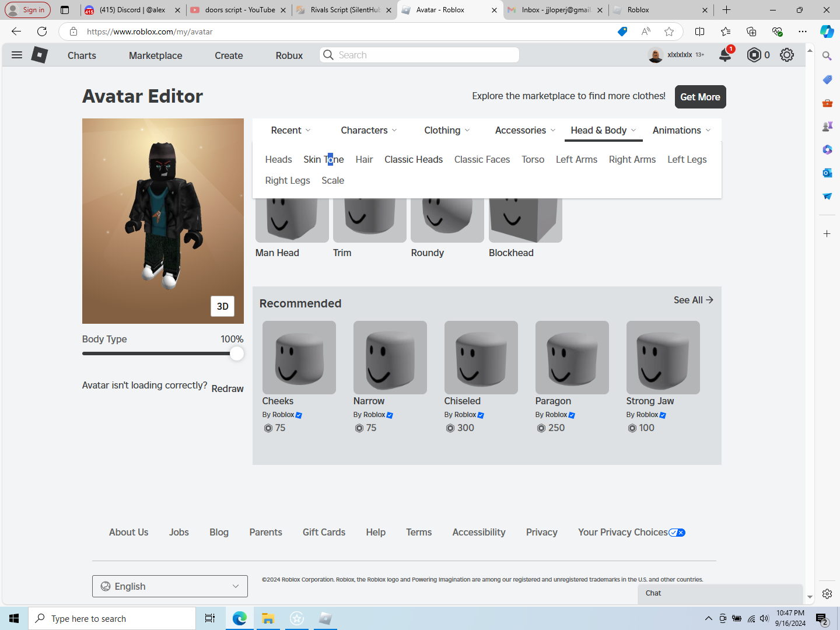This screenshot has width=840, height=630.
Task: Close the Rivals Script tab
Action: 388,10
